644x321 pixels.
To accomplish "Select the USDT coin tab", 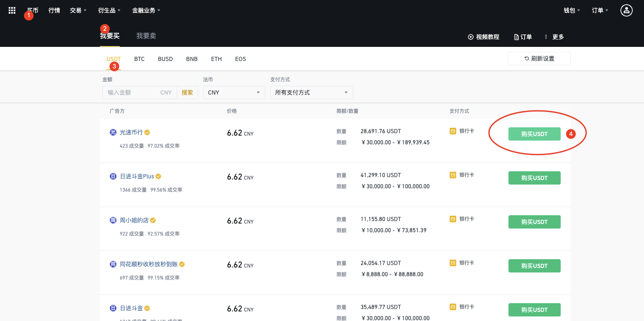I will [114, 59].
